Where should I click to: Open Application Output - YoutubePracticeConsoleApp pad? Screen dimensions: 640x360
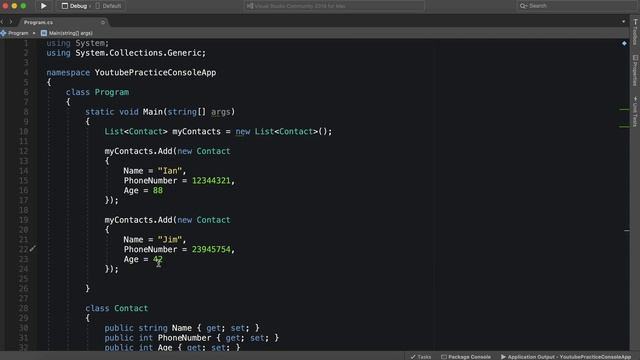click(566, 357)
